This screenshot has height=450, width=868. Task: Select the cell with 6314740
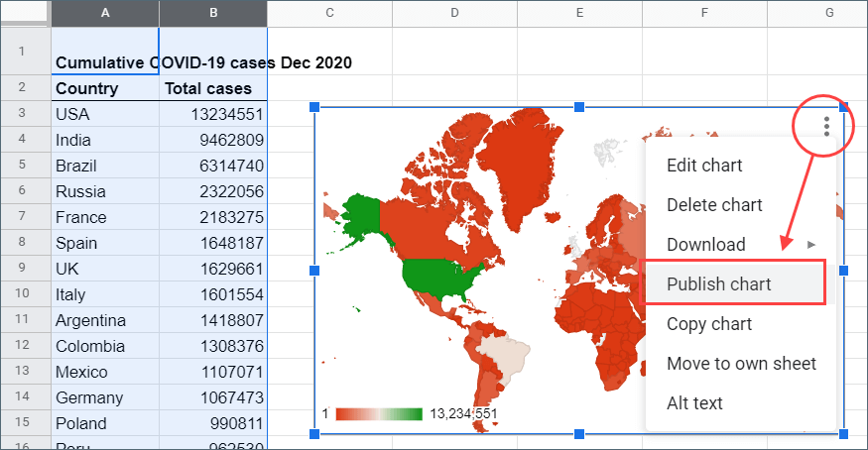213,166
